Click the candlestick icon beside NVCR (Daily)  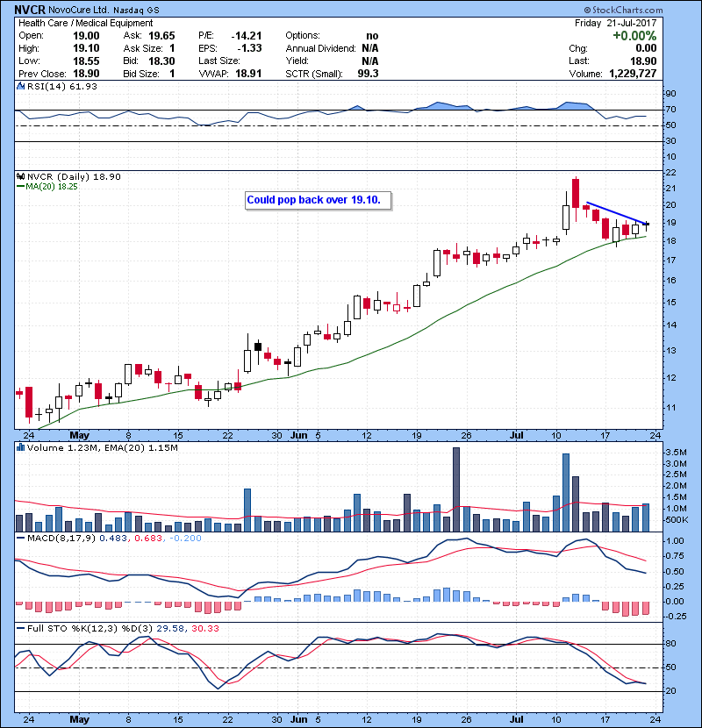[x=20, y=176]
